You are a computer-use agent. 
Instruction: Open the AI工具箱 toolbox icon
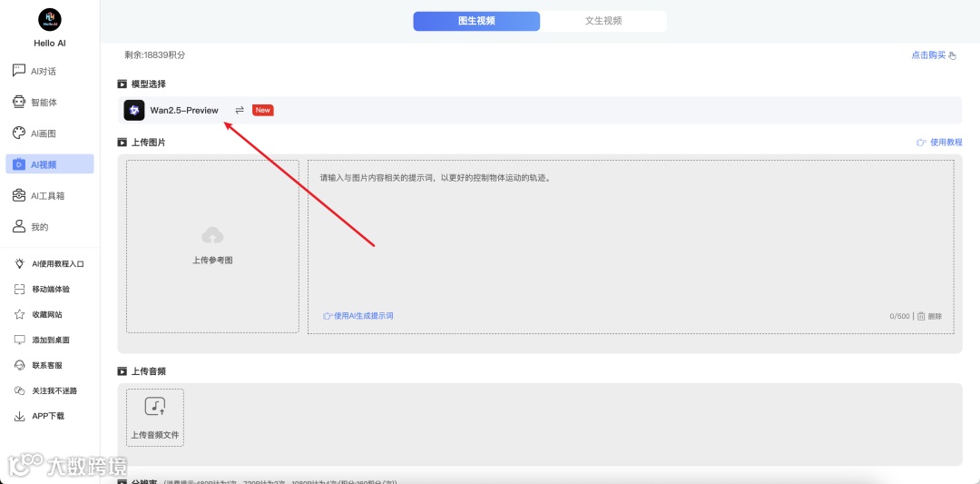coord(19,196)
